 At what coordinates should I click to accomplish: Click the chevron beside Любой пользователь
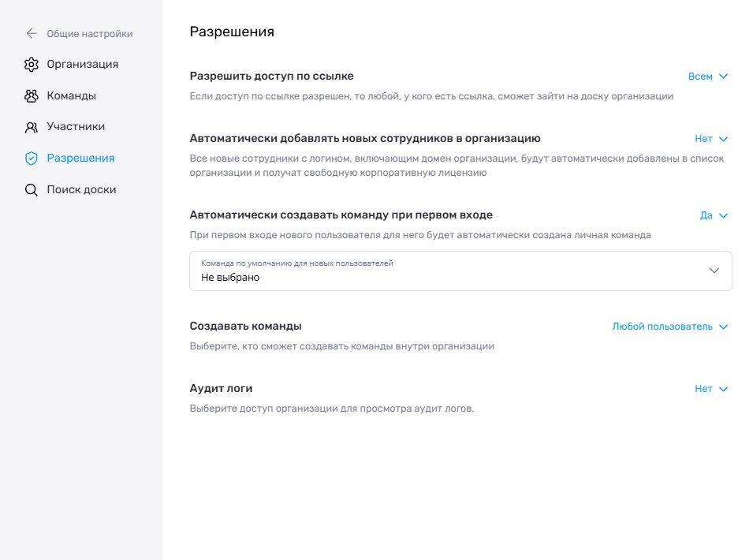(x=723, y=327)
